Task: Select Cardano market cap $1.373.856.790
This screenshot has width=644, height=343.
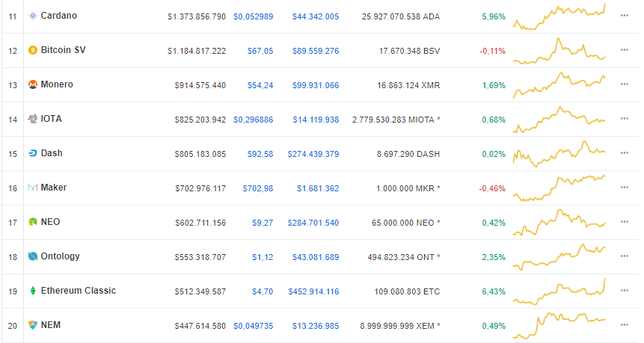Action: point(197,17)
